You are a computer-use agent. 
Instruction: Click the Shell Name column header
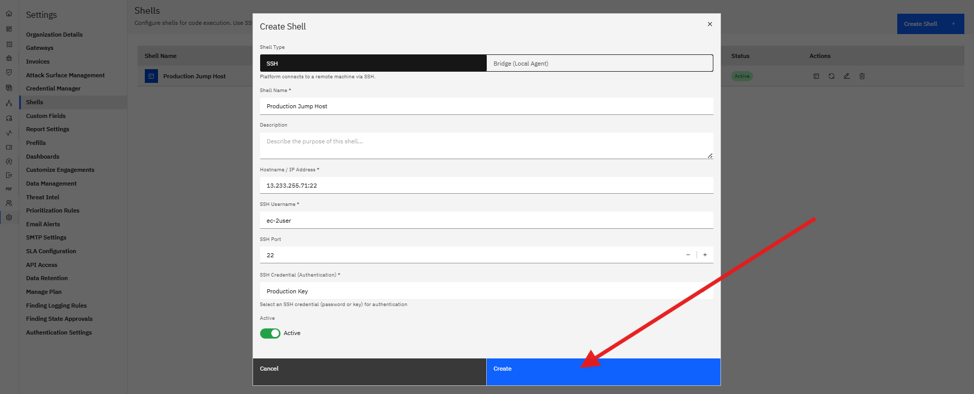tap(161, 56)
